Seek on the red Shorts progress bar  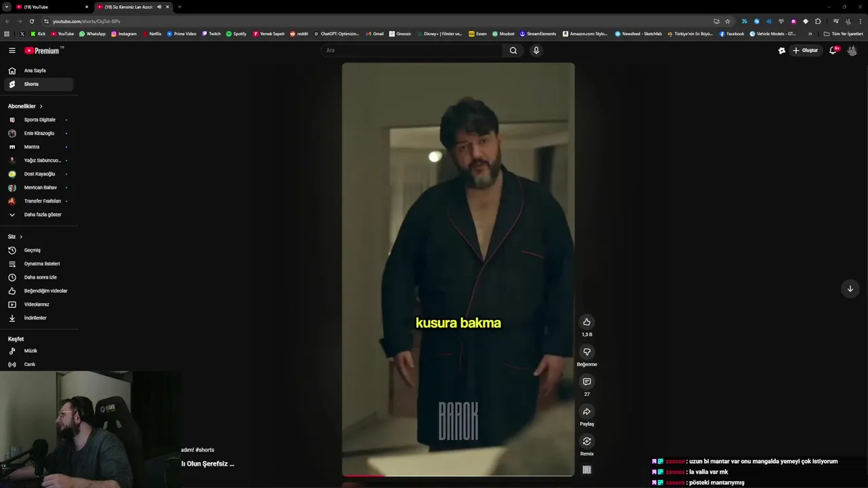click(x=458, y=476)
